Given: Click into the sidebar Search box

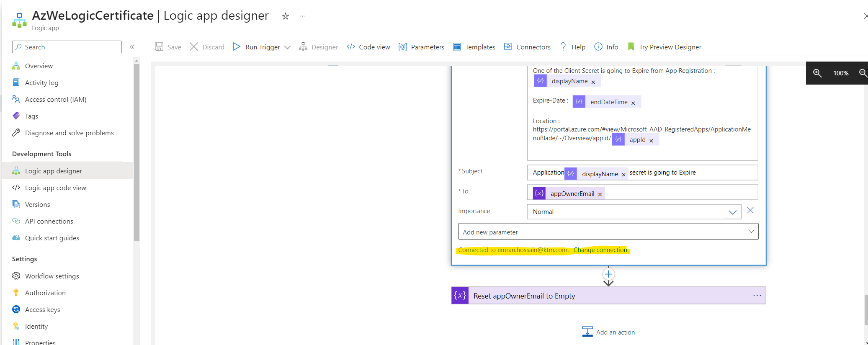Looking at the screenshot, I should [67, 47].
